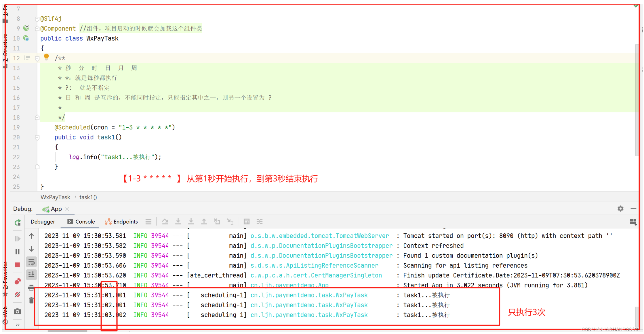Open debug panel settings gear

(620, 209)
